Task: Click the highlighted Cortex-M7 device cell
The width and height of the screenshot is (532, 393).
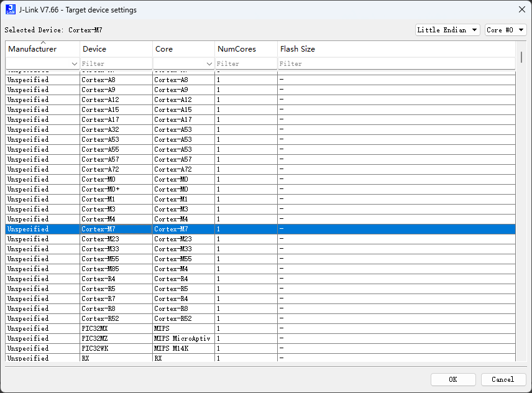Action: click(x=116, y=229)
